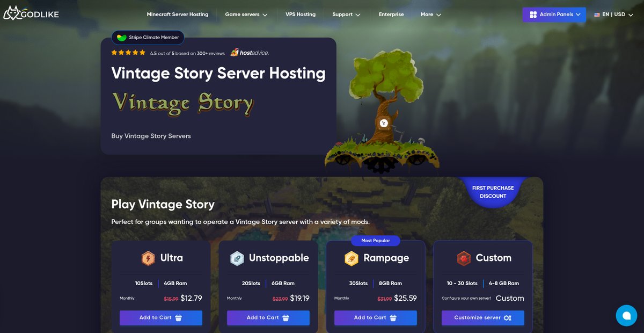Open the VPS Hosting page

[x=301, y=15]
